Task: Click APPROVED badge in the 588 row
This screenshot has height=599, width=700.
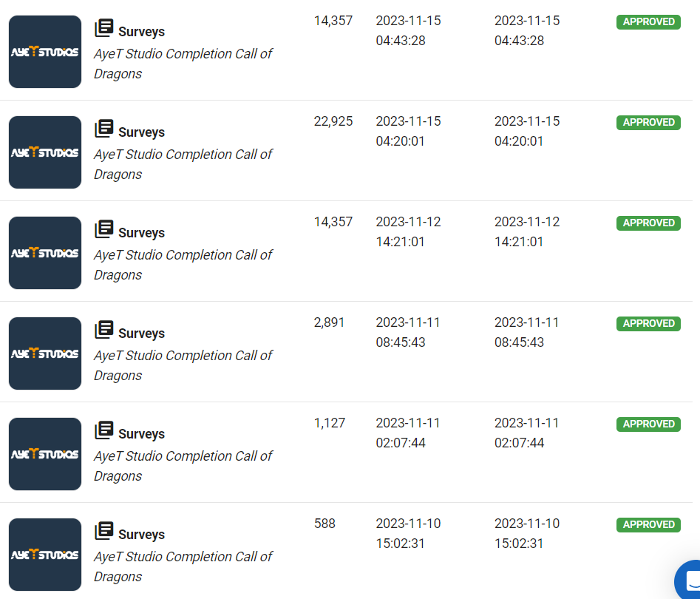Action: click(648, 524)
